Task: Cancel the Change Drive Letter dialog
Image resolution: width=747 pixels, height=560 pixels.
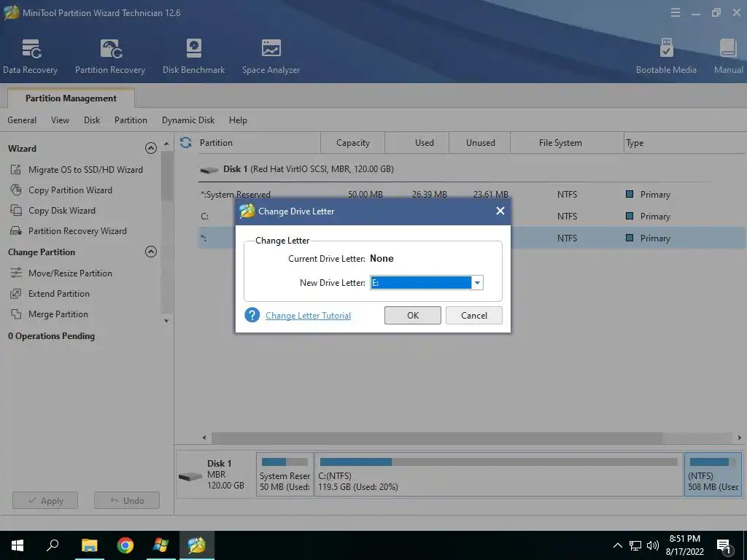Action: pos(474,315)
